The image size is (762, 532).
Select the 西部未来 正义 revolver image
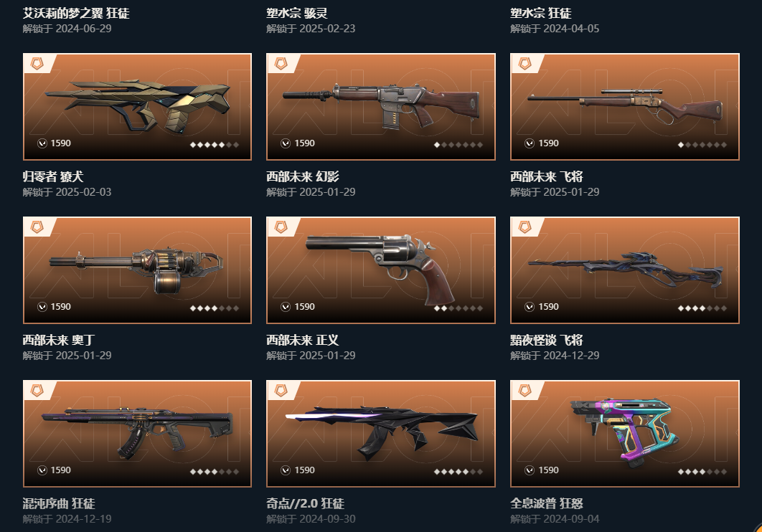click(x=380, y=270)
